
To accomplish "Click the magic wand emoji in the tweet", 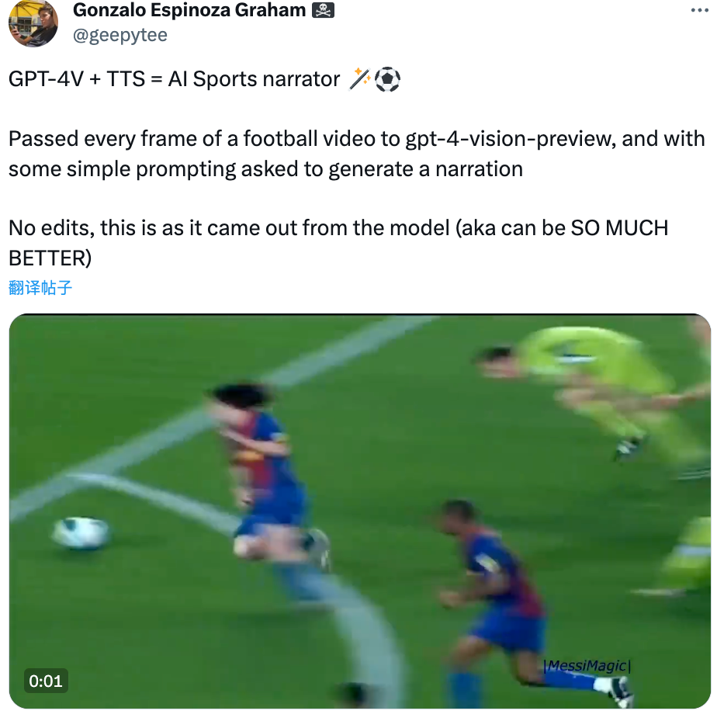I will click(359, 78).
